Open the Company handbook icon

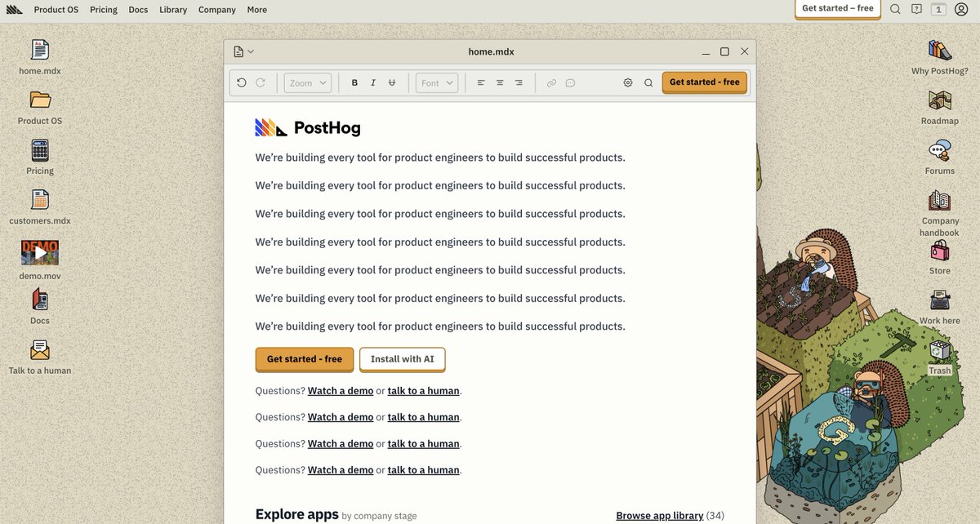[940, 201]
